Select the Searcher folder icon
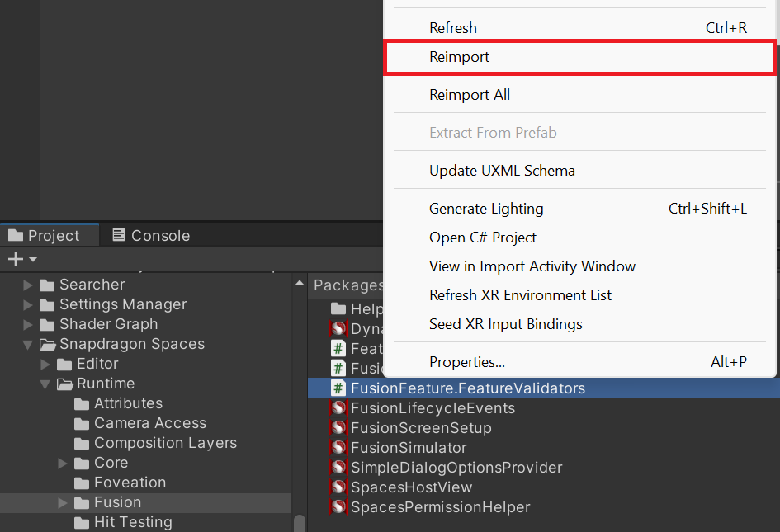The height and width of the screenshot is (532, 780). point(47,285)
